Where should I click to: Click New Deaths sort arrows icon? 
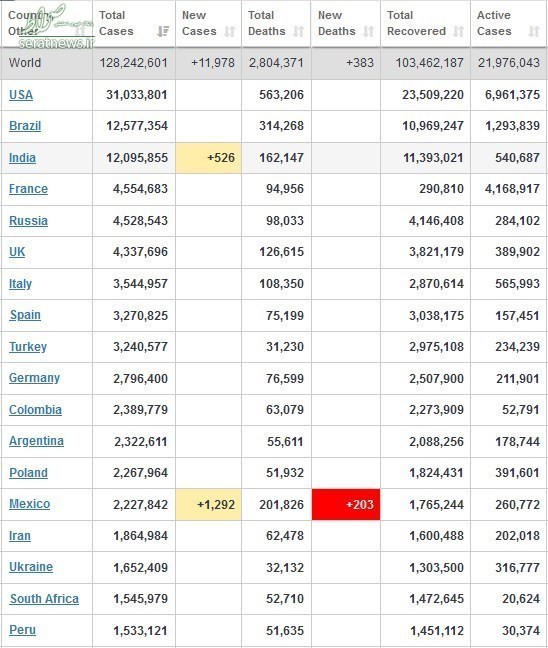369,31
